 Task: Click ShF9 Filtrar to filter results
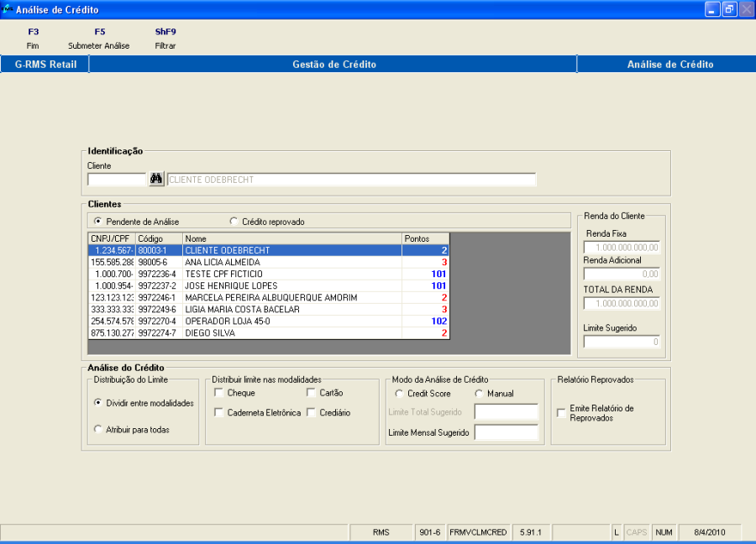[165, 38]
